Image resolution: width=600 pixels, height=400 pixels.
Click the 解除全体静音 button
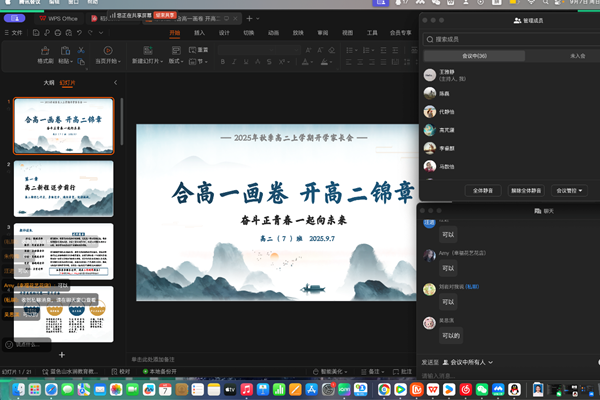526,189
